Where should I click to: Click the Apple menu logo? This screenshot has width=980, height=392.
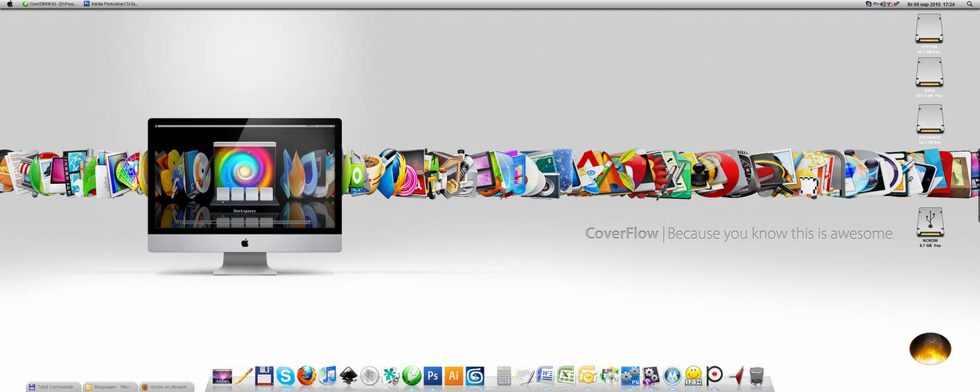click(x=10, y=4)
